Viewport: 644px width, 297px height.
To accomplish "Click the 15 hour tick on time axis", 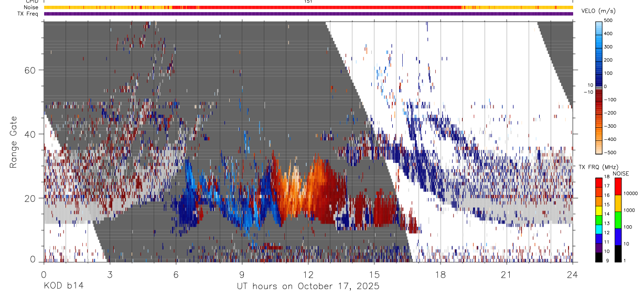I will (374, 274).
